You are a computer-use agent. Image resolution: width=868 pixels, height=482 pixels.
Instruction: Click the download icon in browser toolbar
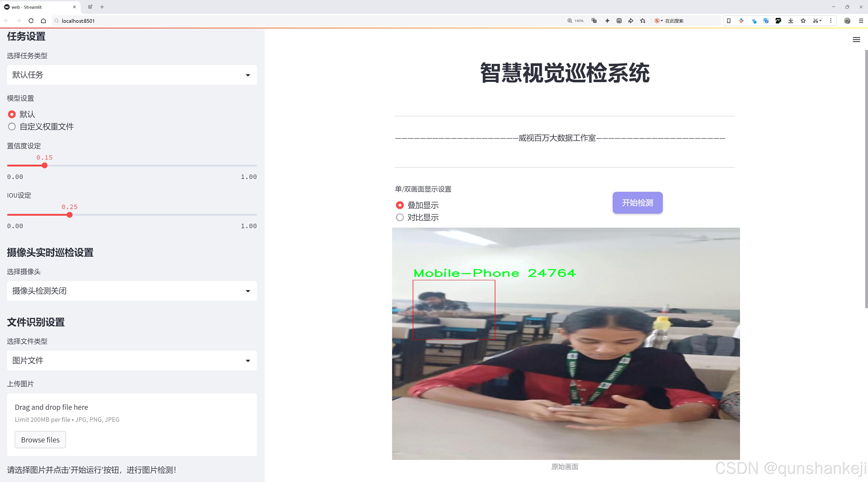[791, 20]
